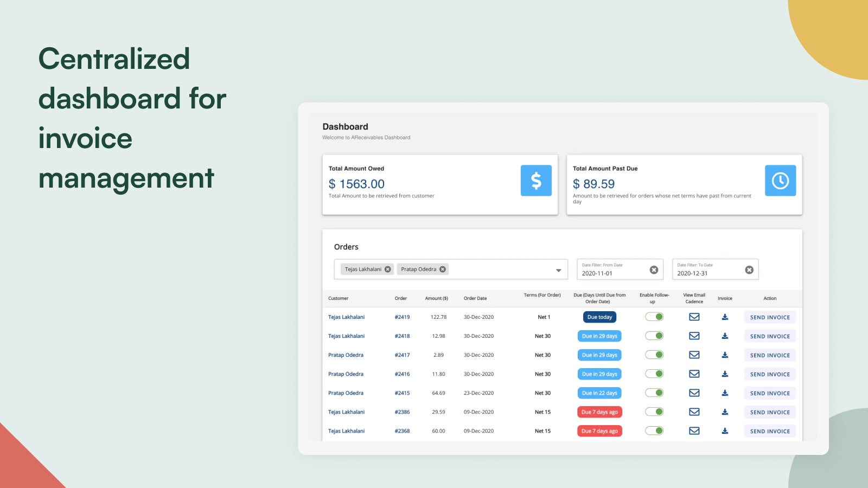Click the Net 1 terms cell
The height and width of the screenshot is (488, 868).
pyautogui.click(x=544, y=317)
